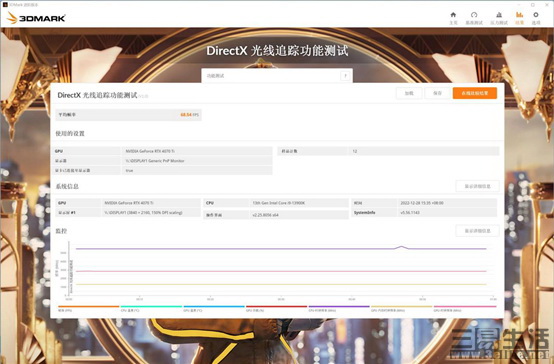Click the DirectX 光线追踪功能测试 panel heading

pos(98,95)
